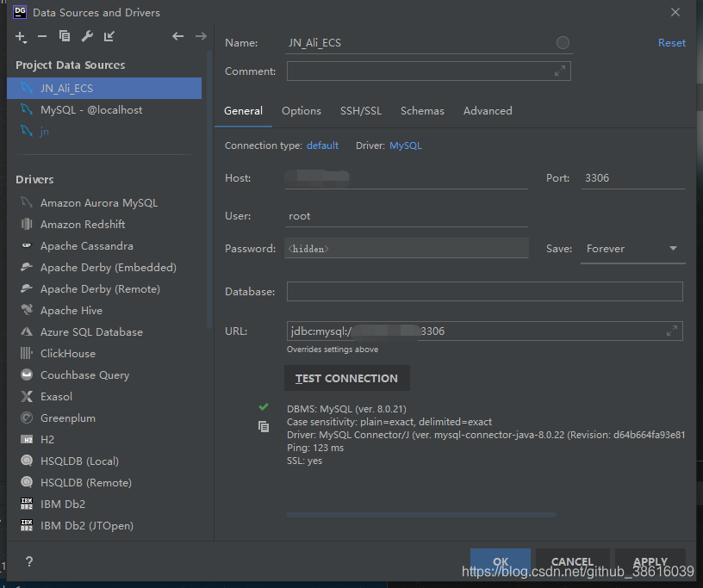Click the horizontal scrollbar under test results
Image resolution: width=703 pixels, height=588 pixels.
[421, 515]
